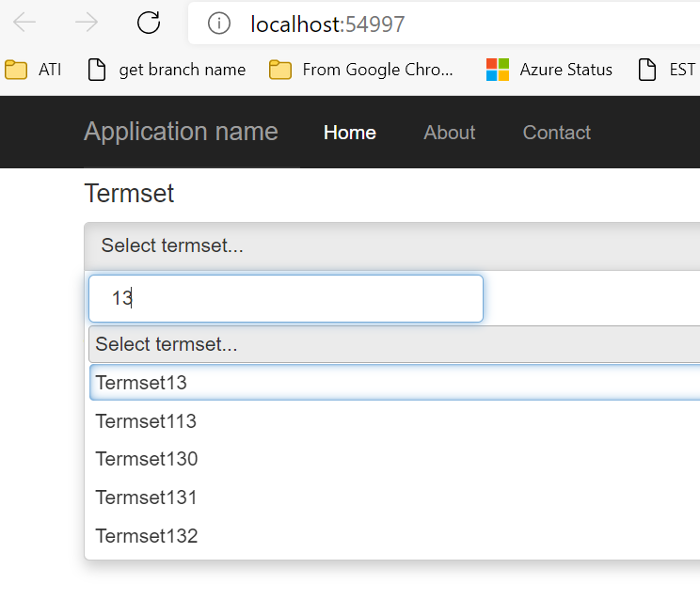Open the Contact nav item
700x616 pixels.
(556, 133)
